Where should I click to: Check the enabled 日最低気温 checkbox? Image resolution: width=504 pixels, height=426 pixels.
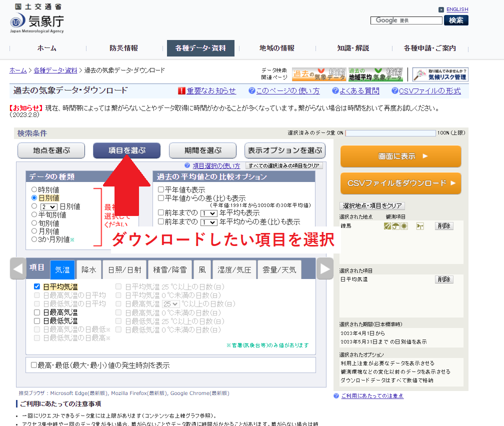[x=37, y=321]
